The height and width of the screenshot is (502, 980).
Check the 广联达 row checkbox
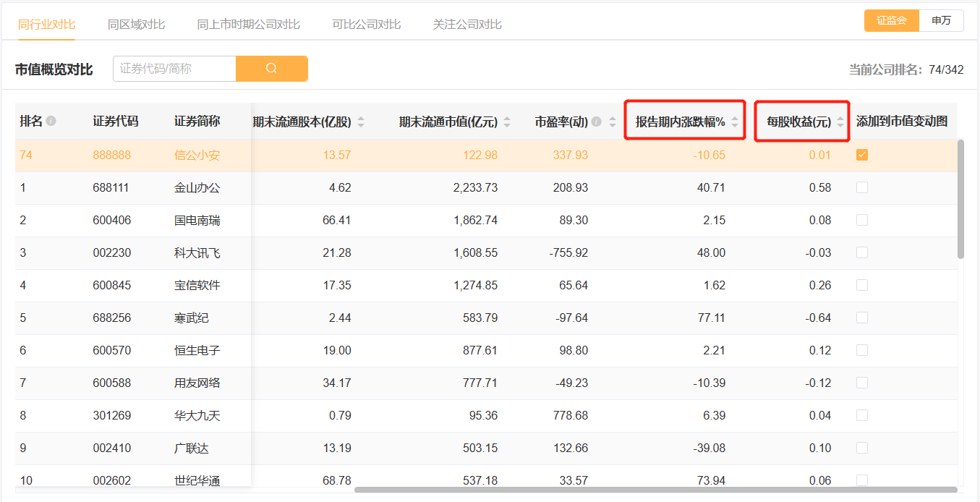(x=862, y=448)
